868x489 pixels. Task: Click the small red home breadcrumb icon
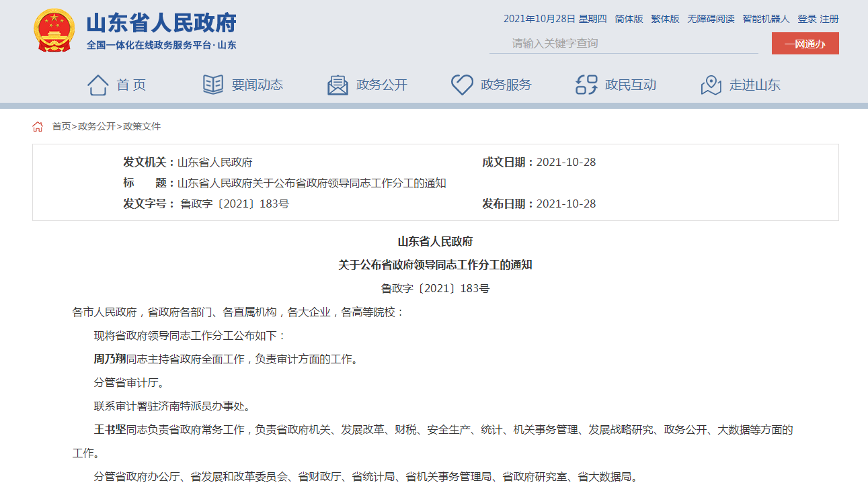(38, 126)
